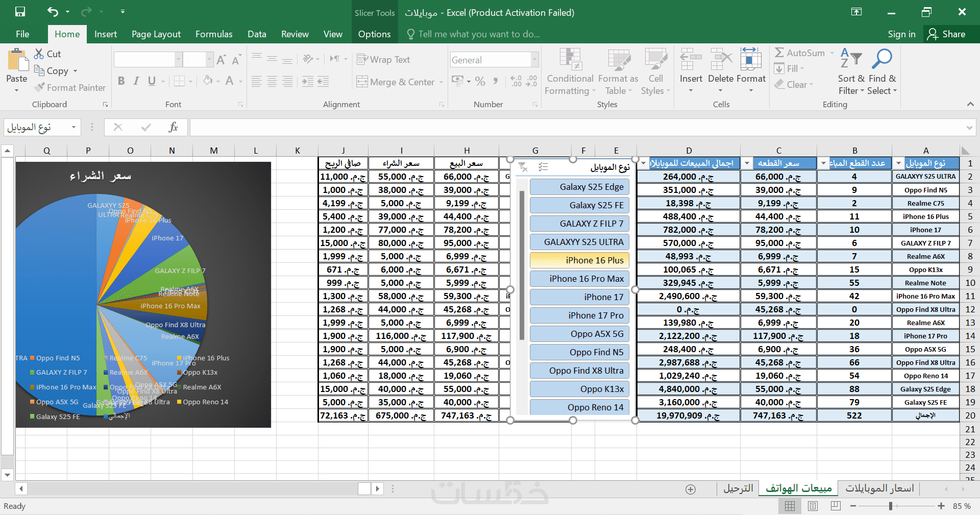Open filter dropdown for column A header
Image resolution: width=980 pixels, height=515 pixels.
pos(898,163)
